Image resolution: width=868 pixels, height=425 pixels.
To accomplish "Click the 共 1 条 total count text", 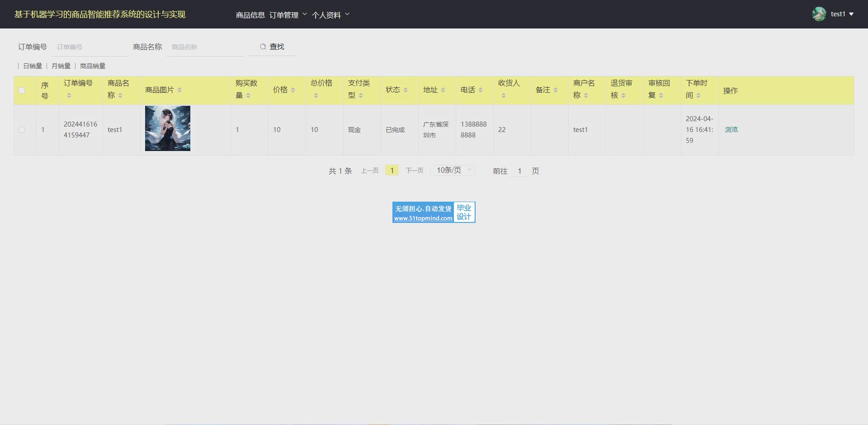I will pos(340,171).
